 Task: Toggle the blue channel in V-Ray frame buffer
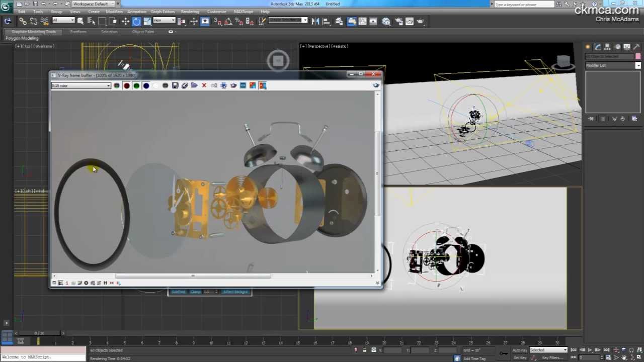pyautogui.click(x=146, y=85)
